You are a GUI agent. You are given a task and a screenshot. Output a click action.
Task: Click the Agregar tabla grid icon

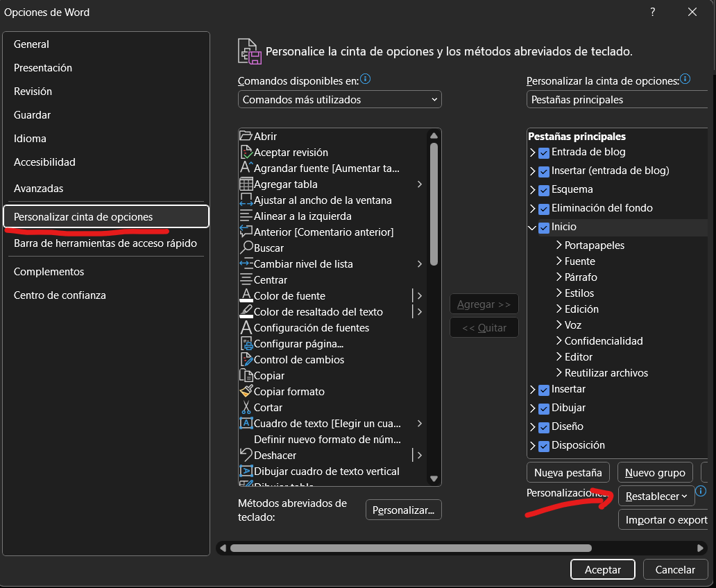point(246,184)
